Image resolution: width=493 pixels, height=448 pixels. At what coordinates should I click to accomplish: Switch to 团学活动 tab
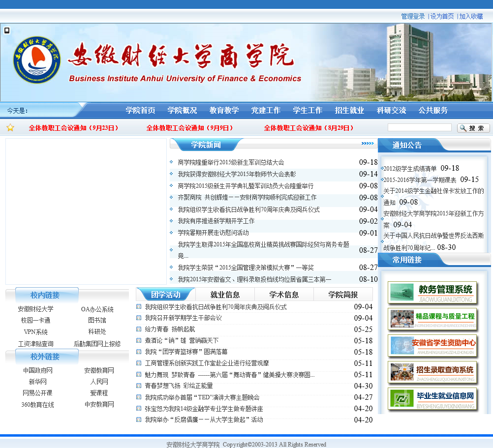pyautogui.click(x=166, y=295)
